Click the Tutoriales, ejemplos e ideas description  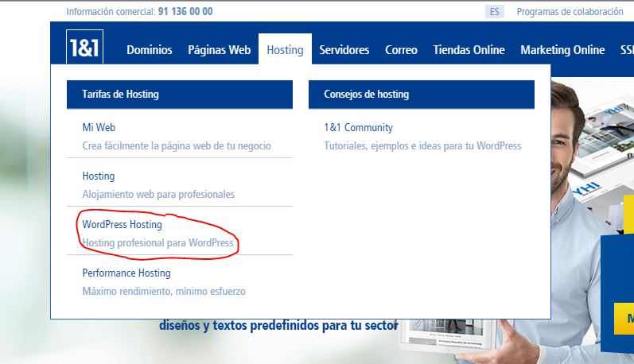[422, 146]
